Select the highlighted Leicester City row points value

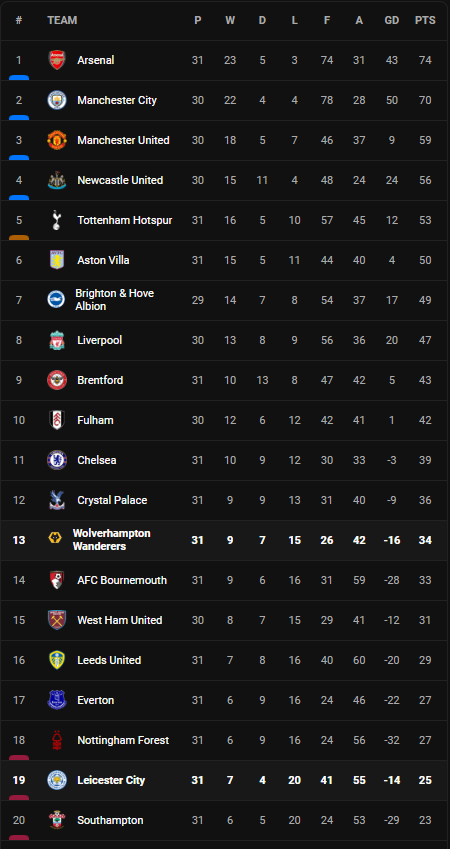425,780
